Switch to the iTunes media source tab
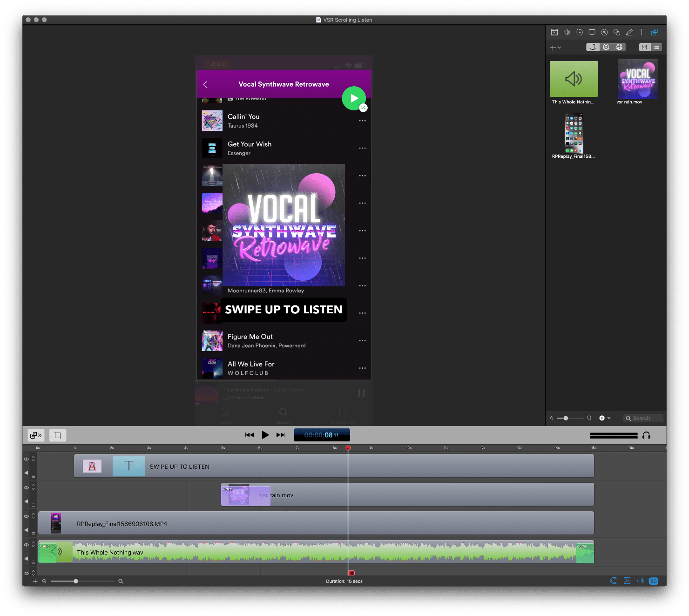689x616 pixels. 606,47
